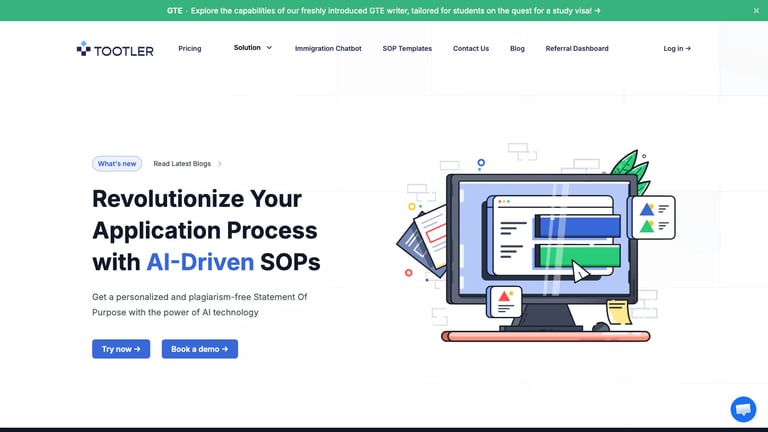
Task: Expand the Solution dropdown menu
Action: (x=253, y=48)
